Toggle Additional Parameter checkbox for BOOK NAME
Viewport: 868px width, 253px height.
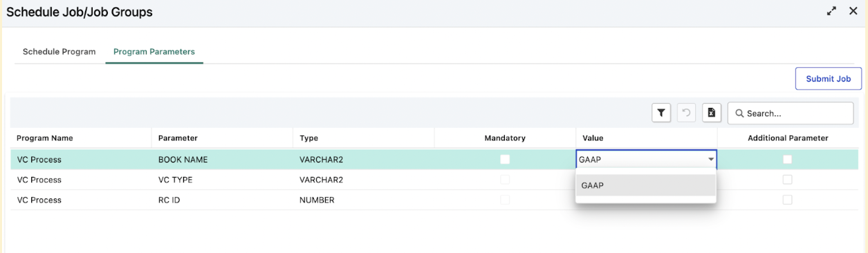point(787,160)
